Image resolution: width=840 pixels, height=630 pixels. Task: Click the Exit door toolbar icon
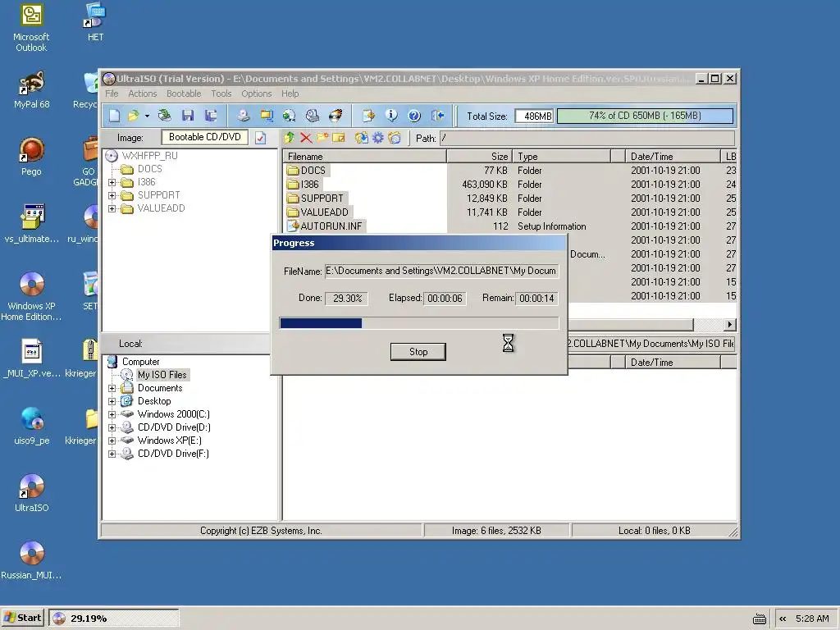click(x=438, y=116)
